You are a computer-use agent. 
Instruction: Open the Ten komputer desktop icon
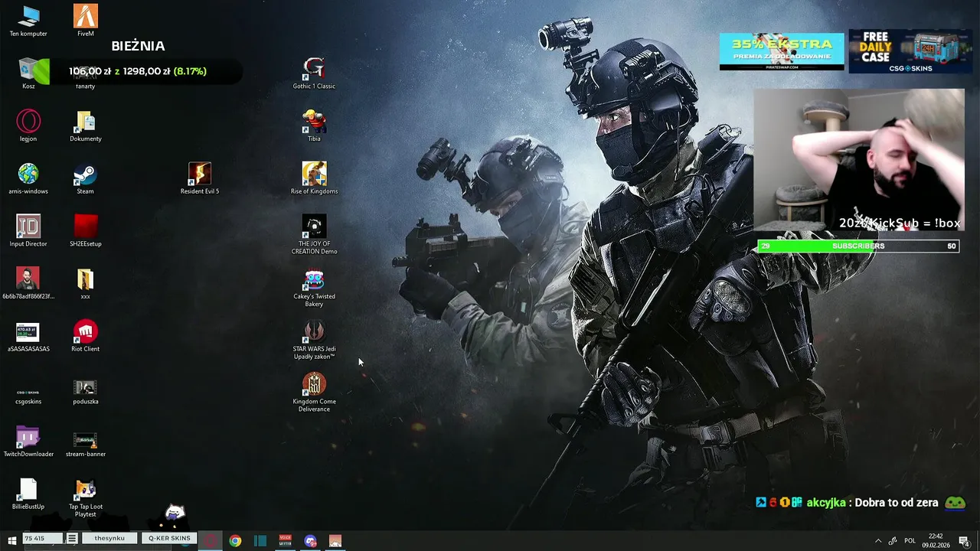(28, 21)
